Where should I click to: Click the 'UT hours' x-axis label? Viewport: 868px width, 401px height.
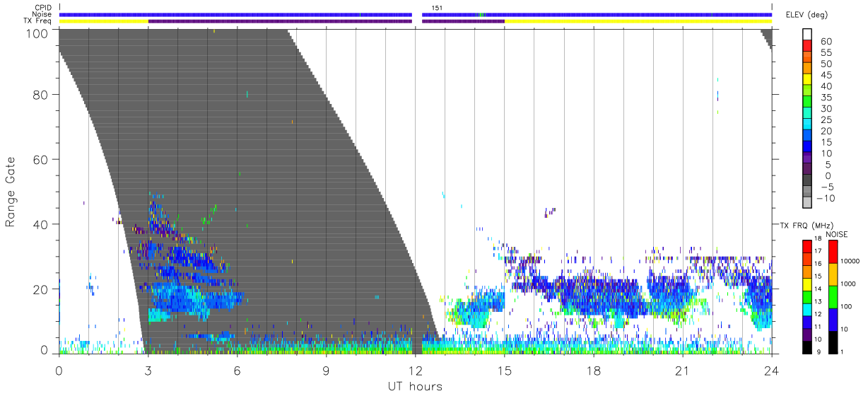coord(415,386)
